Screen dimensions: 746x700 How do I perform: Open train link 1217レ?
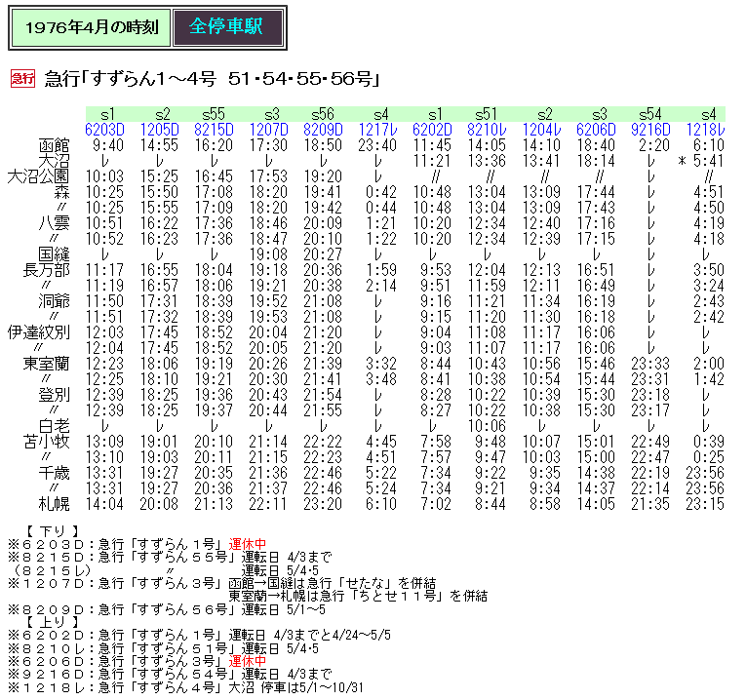tap(377, 130)
